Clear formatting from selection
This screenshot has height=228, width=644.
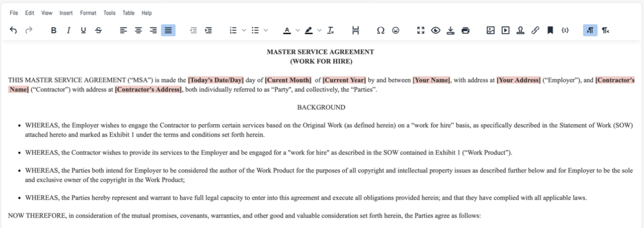pyautogui.click(x=331, y=30)
